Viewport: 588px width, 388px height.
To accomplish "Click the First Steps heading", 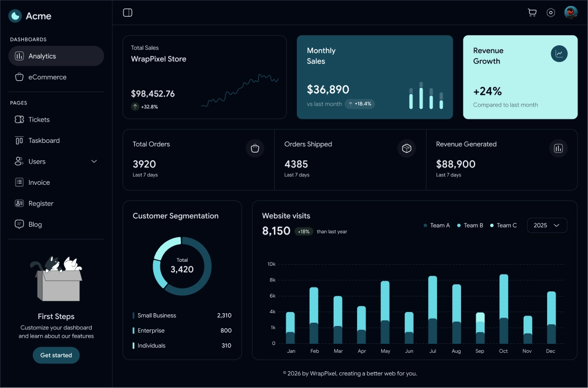I will pos(56,317).
